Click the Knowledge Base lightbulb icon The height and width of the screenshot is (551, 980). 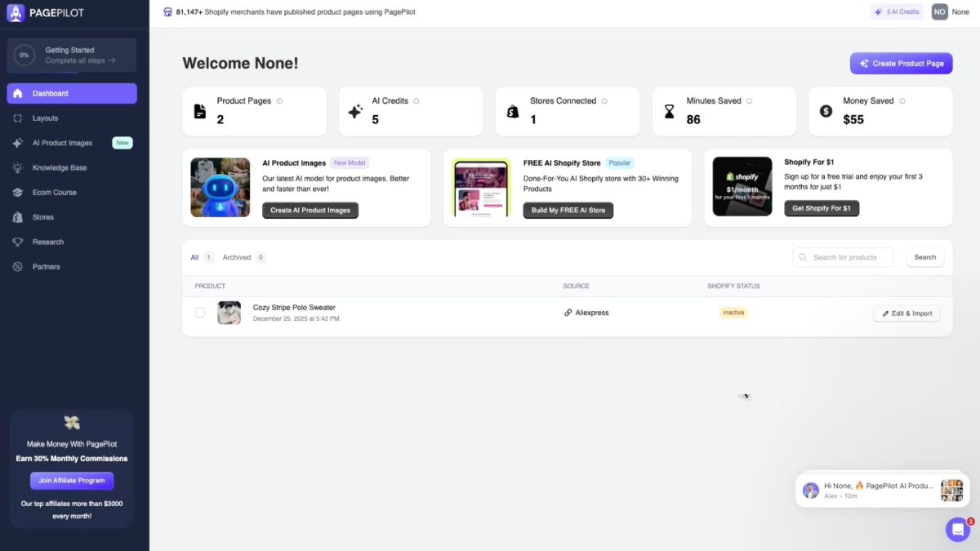[x=18, y=167]
